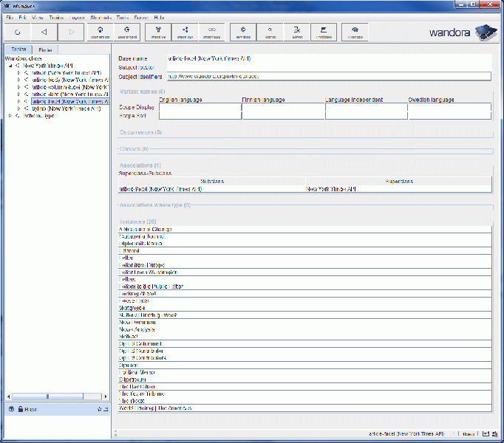Click the circular reload icon in toolbar
The height and width of the screenshot is (443, 504).
[16, 32]
